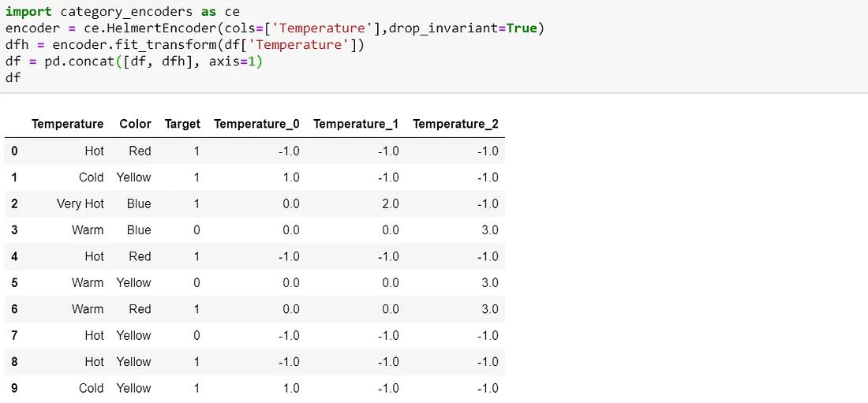Click the 2.0 value in Temperature_1
This screenshot has height=403, width=868.
391,203
